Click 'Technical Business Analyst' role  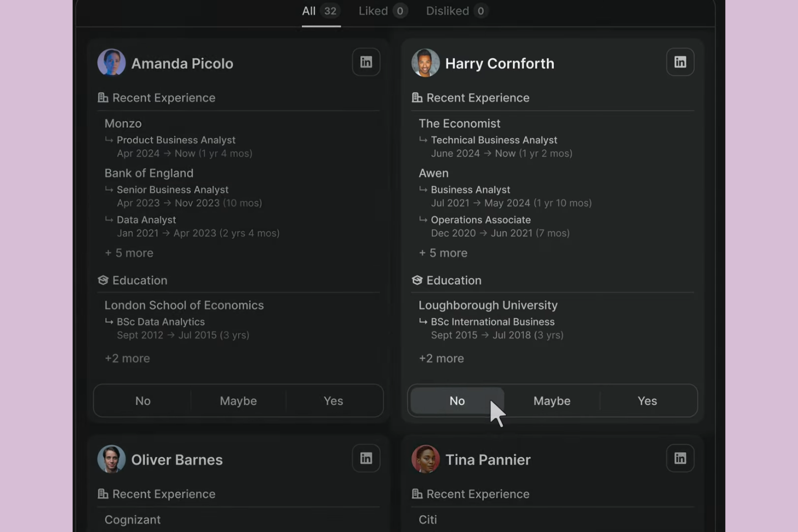494,140
